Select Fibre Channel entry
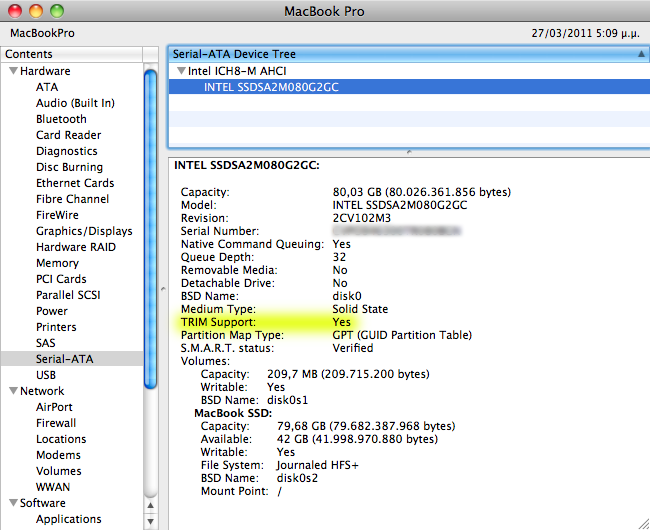The image size is (650, 530). click(x=72, y=199)
